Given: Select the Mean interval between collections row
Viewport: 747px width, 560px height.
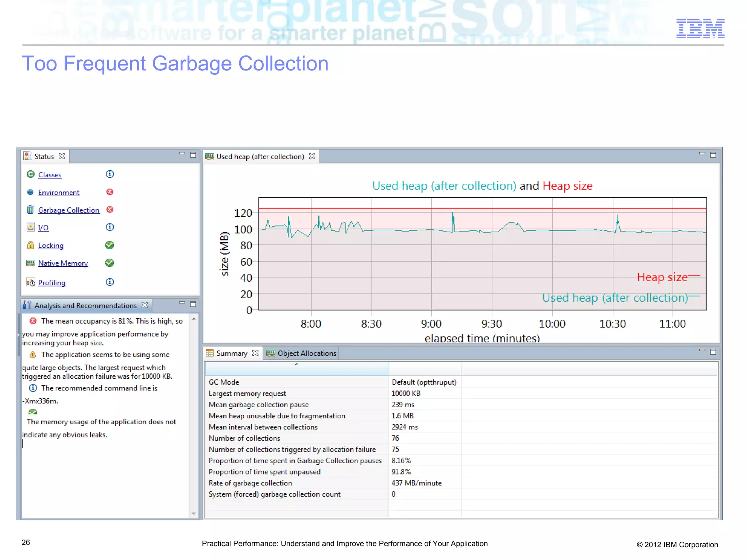Looking at the screenshot, I should click(x=461, y=427).
